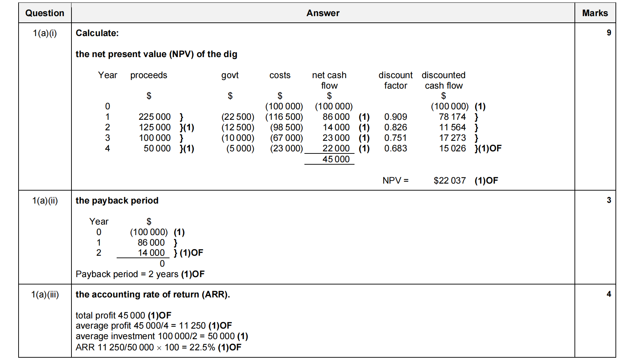Select question label 1(a)(iii)
The height and width of the screenshot is (364, 640).
(45, 295)
